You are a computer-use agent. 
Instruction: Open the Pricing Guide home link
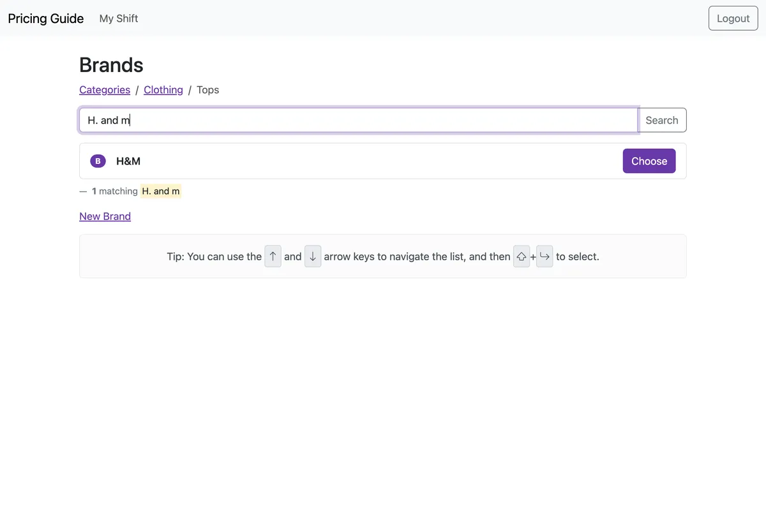[45, 18]
